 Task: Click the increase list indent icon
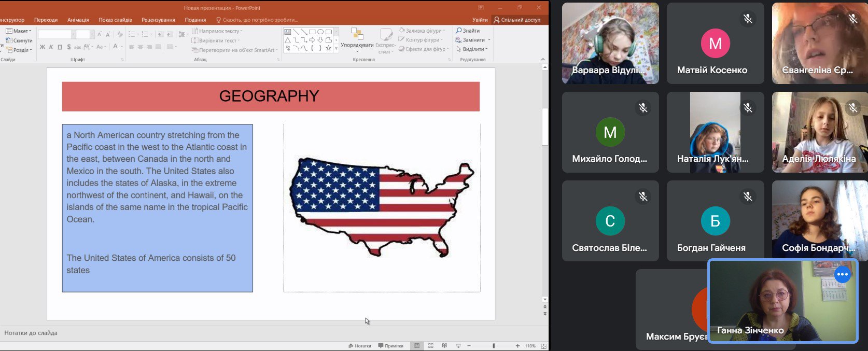point(170,34)
